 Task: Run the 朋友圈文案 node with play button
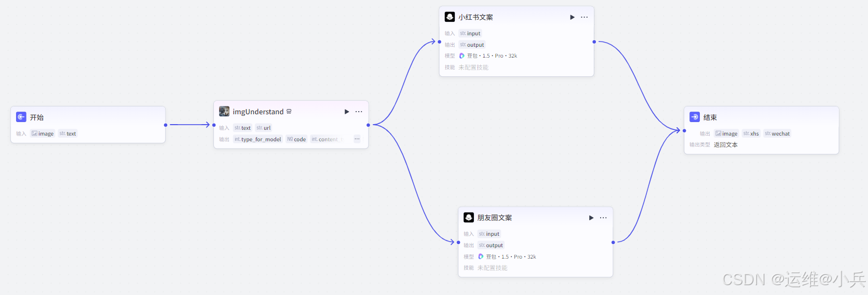(x=591, y=218)
